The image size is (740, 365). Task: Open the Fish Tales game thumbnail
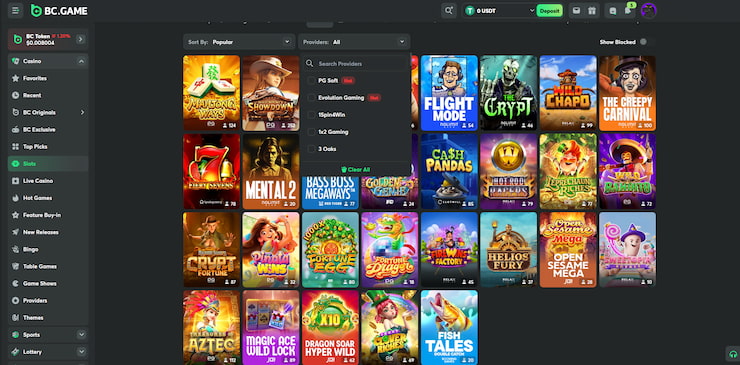pyautogui.click(x=449, y=327)
